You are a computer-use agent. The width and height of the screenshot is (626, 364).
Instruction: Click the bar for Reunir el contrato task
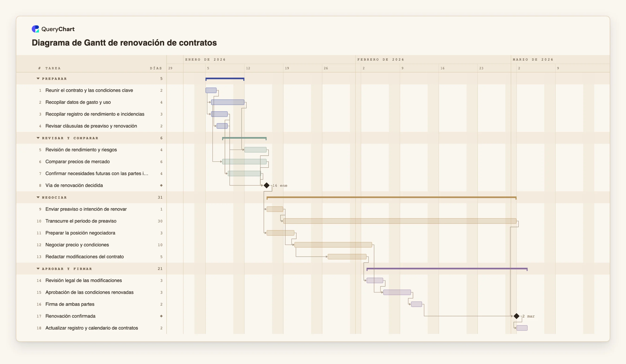[211, 90]
